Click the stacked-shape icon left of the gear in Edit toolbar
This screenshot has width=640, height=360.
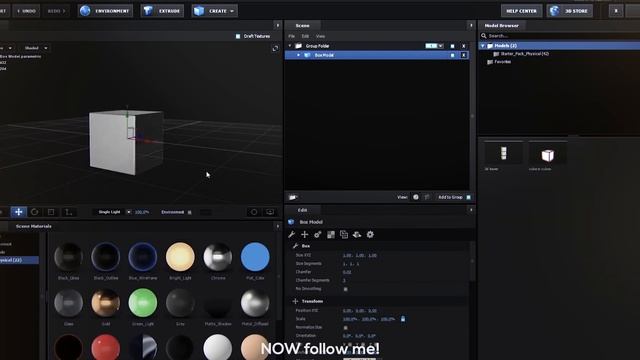coord(357,234)
